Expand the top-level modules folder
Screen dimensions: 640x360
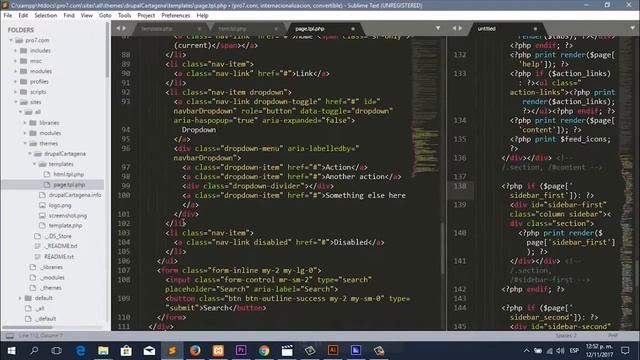pos(16,71)
